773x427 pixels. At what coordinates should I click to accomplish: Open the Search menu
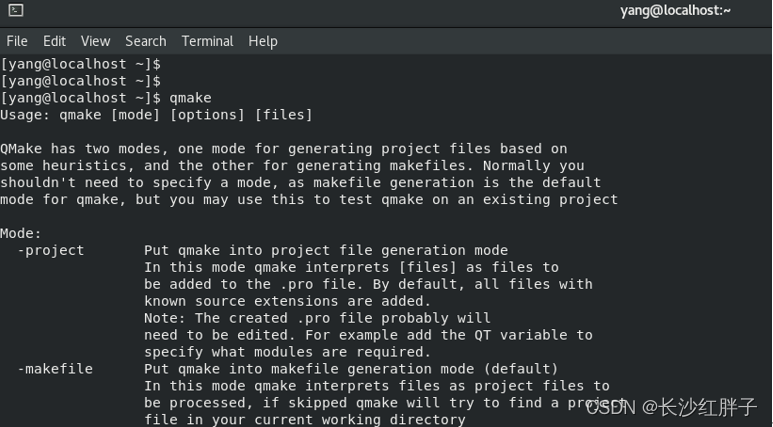point(145,41)
